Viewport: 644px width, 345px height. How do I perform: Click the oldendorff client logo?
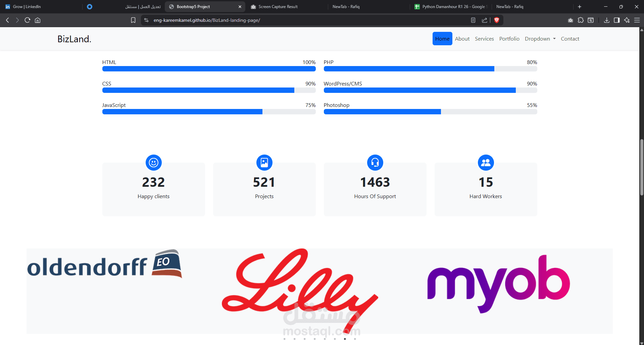click(105, 264)
